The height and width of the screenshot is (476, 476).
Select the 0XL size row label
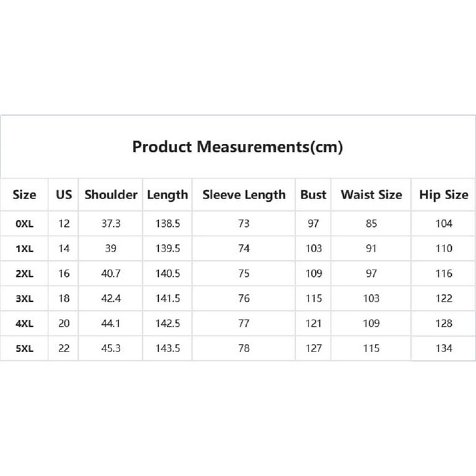click(24, 224)
